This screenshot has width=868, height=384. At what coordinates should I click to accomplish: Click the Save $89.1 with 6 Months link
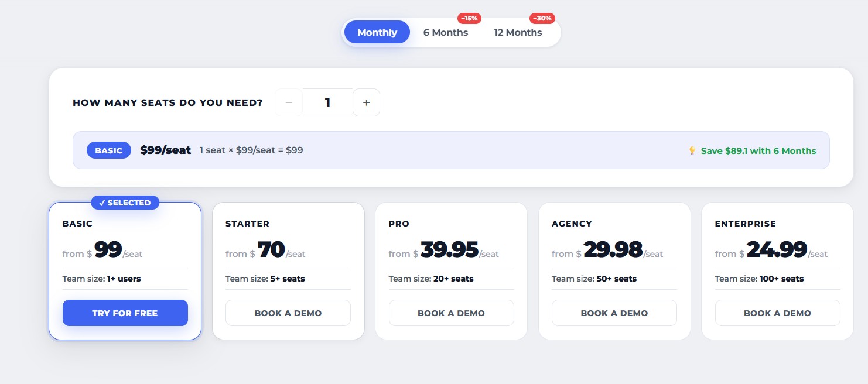759,150
